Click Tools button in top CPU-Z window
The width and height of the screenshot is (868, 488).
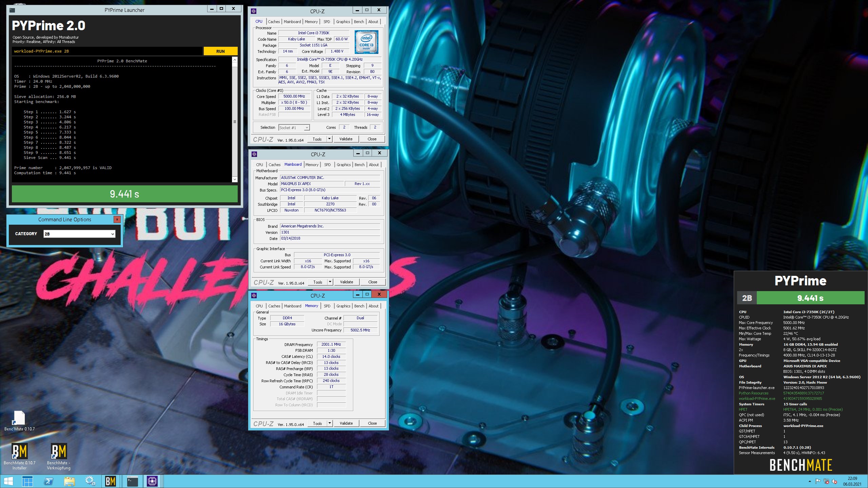click(x=317, y=139)
